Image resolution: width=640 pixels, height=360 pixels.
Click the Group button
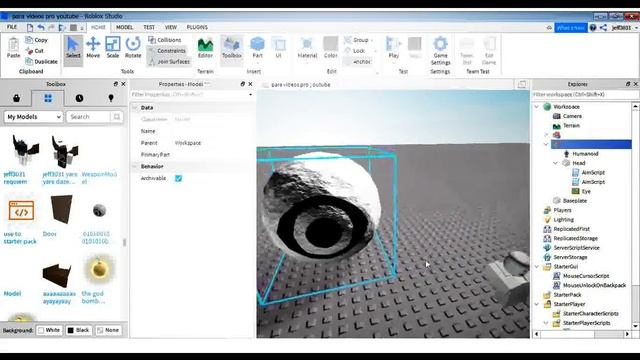(357, 40)
